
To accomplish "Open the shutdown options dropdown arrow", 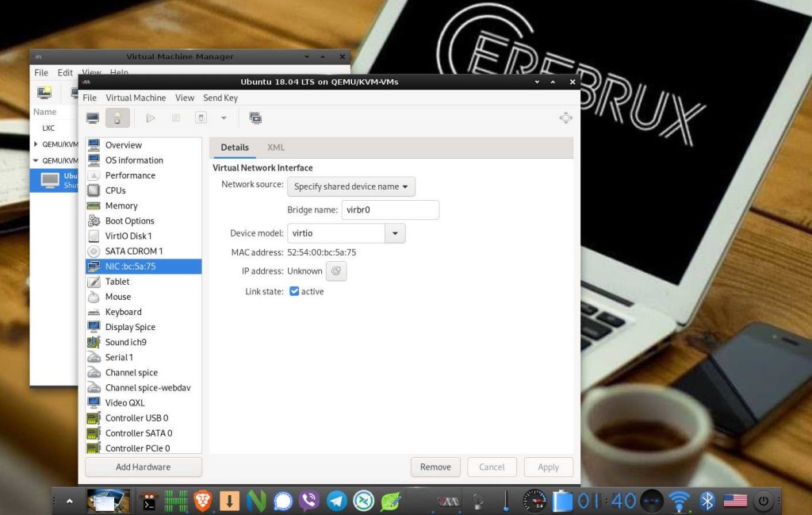I will pos(224,118).
